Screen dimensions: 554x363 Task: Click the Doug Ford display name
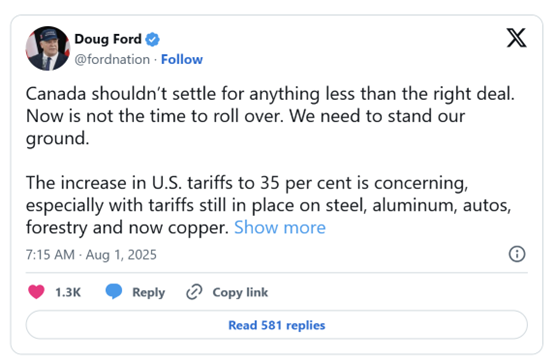tap(108, 39)
